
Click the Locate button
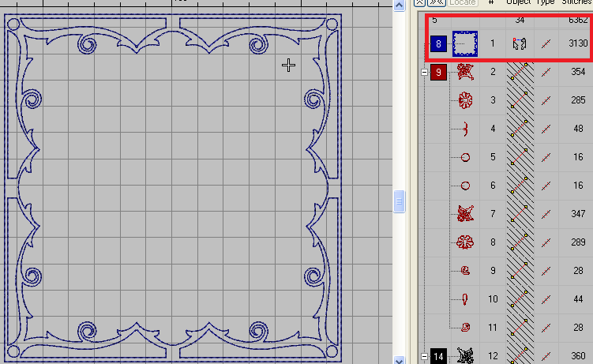pyautogui.click(x=463, y=2)
